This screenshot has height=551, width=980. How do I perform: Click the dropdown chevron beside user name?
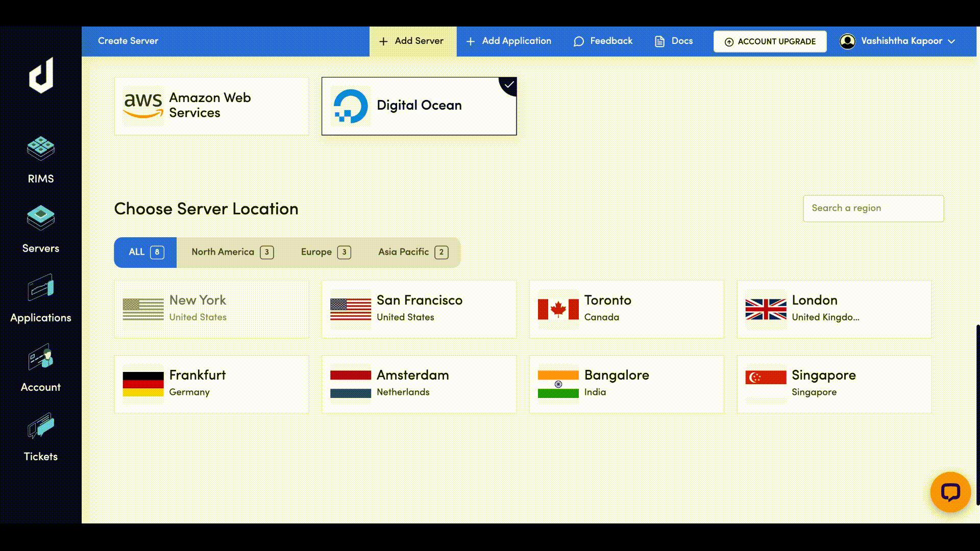(x=951, y=42)
